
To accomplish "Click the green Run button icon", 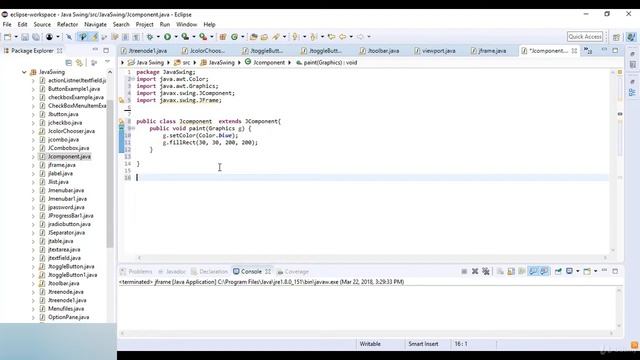I will point(167,37).
